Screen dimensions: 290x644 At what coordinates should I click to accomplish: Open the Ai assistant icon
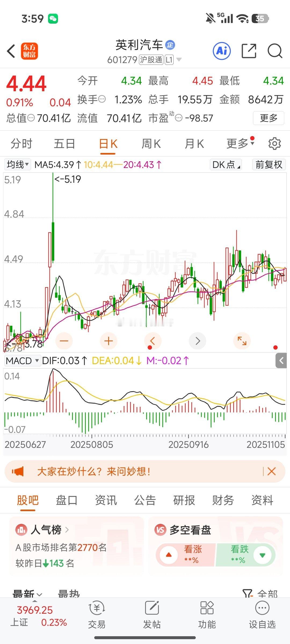(222, 50)
